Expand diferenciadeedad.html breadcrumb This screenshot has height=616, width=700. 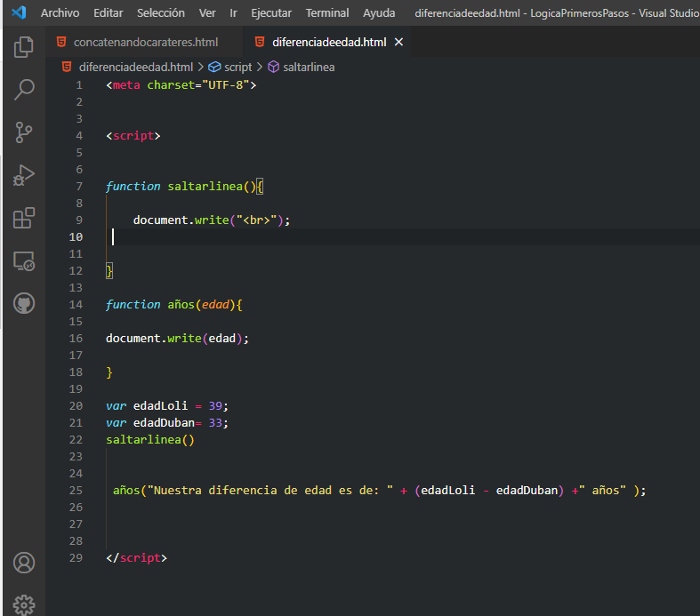135,67
